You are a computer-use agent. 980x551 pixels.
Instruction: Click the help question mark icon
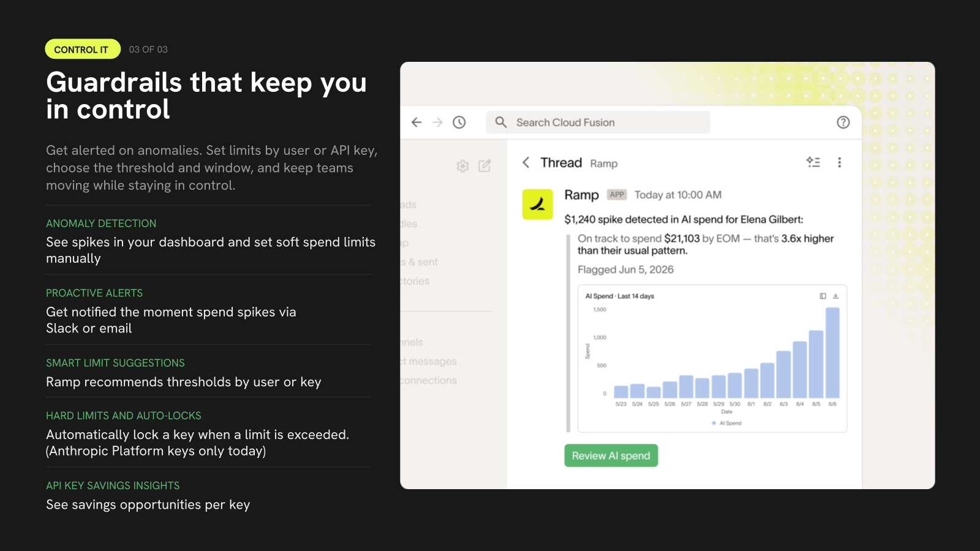[x=843, y=122]
